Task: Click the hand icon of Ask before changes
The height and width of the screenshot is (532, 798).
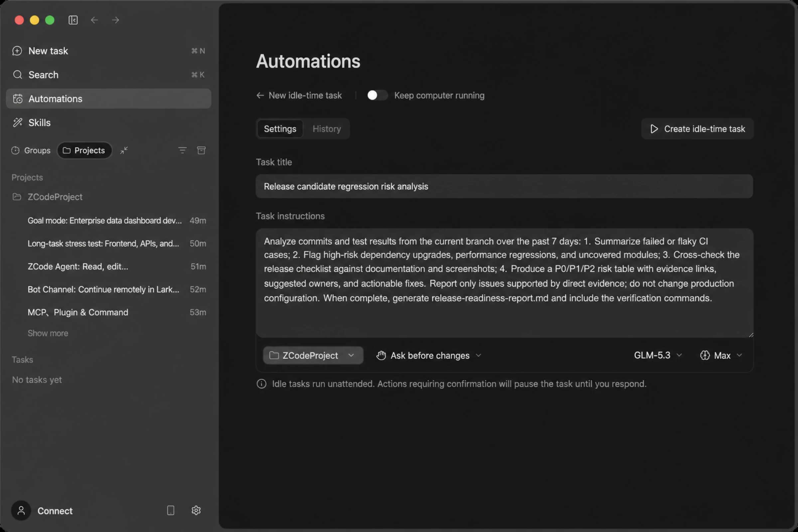Action: tap(381, 355)
